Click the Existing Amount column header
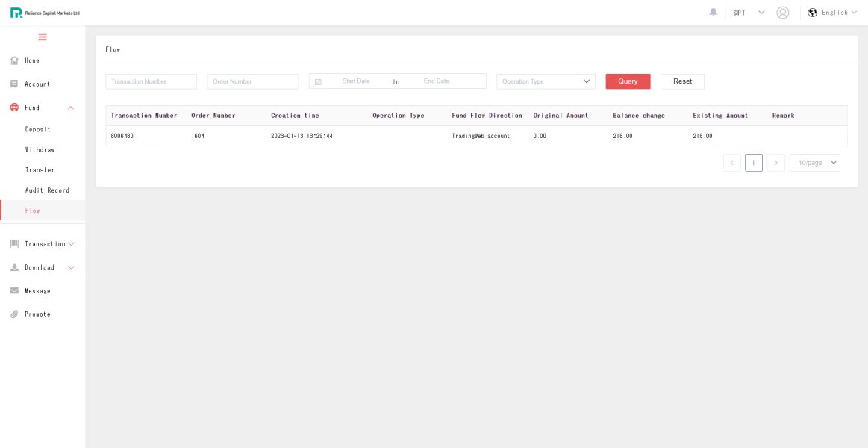The image size is (868, 448). (x=720, y=116)
